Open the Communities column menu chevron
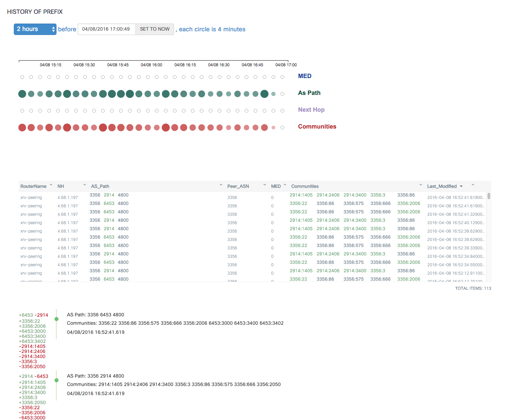The width and height of the screenshot is (506, 420). (421, 185)
